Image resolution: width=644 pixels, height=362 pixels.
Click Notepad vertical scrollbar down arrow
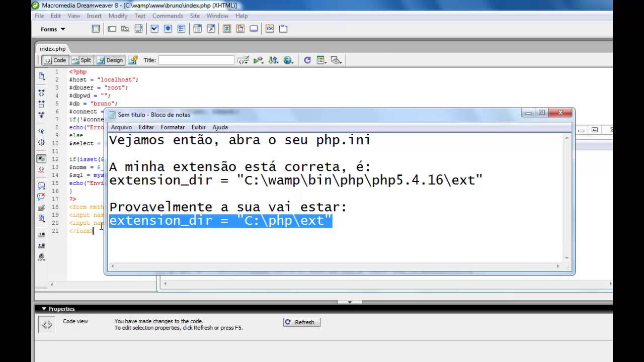(567, 258)
